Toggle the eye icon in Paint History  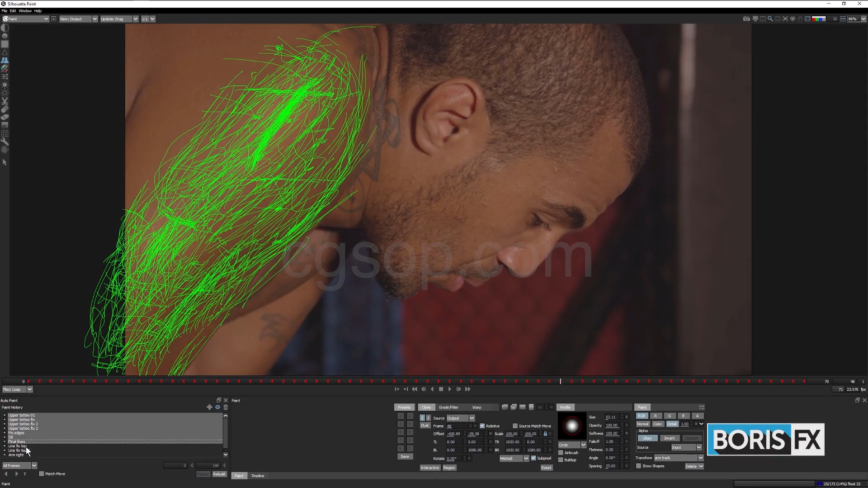tap(217, 407)
